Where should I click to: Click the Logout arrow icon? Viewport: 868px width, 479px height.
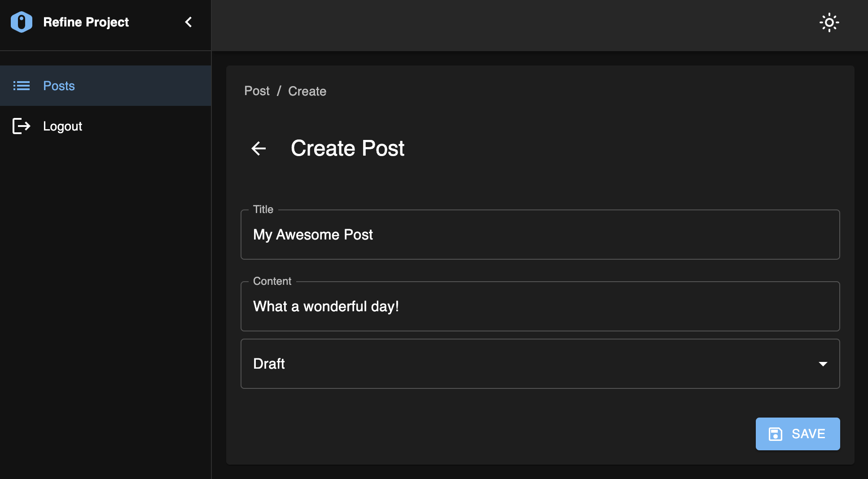[x=21, y=126]
